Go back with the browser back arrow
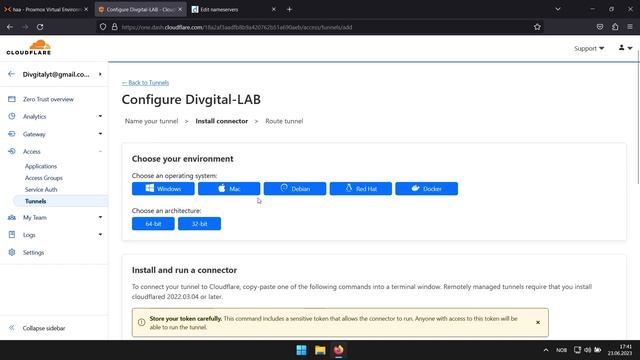This screenshot has width=640, height=360. coord(10,27)
